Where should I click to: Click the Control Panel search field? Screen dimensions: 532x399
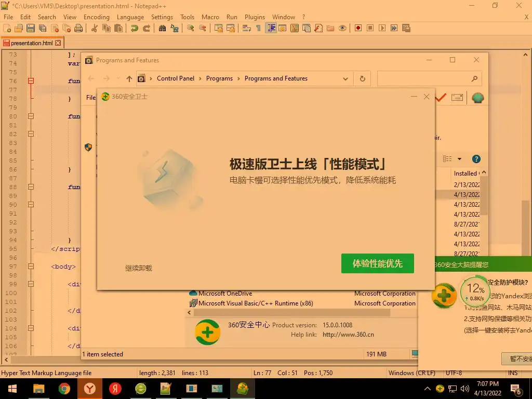point(430,79)
